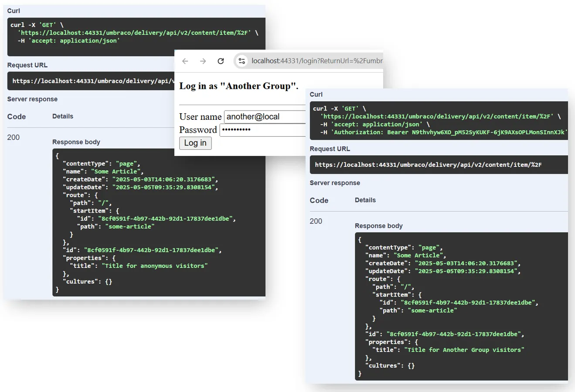Click "Title for Another Group visitors" response value
The width and height of the screenshot is (575, 392).
click(x=464, y=350)
